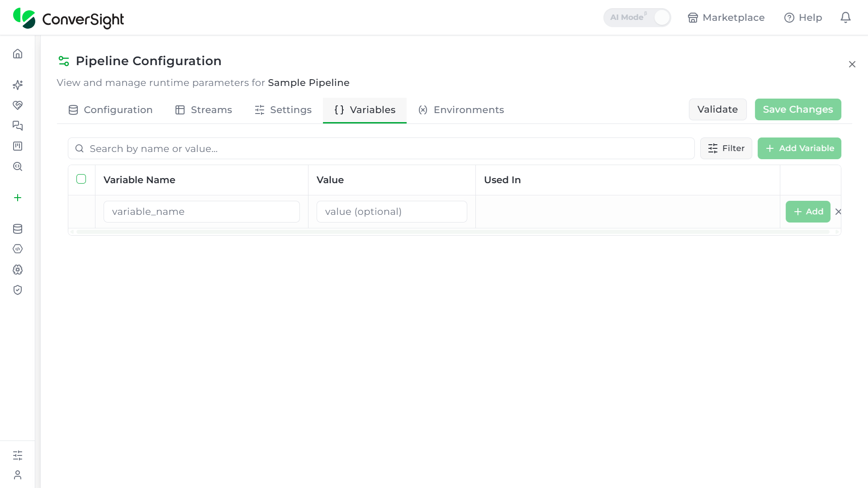
Task: Open the user profile icon in sidebar
Action: pos(18,475)
